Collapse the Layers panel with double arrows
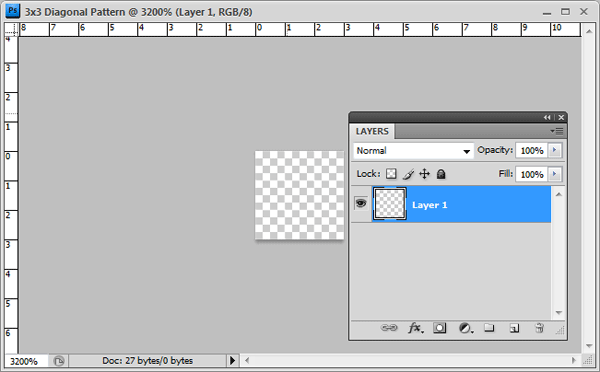The image size is (600, 372). click(547, 117)
